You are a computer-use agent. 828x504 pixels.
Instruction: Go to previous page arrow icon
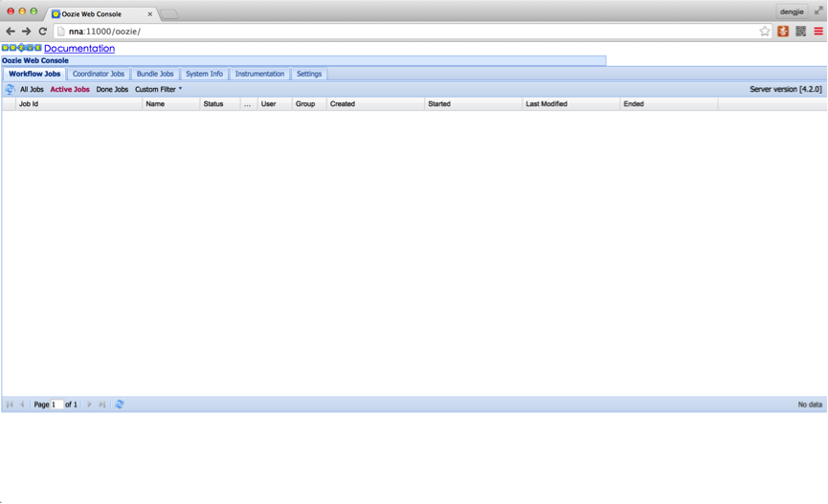pyautogui.click(x=22, y=405)
